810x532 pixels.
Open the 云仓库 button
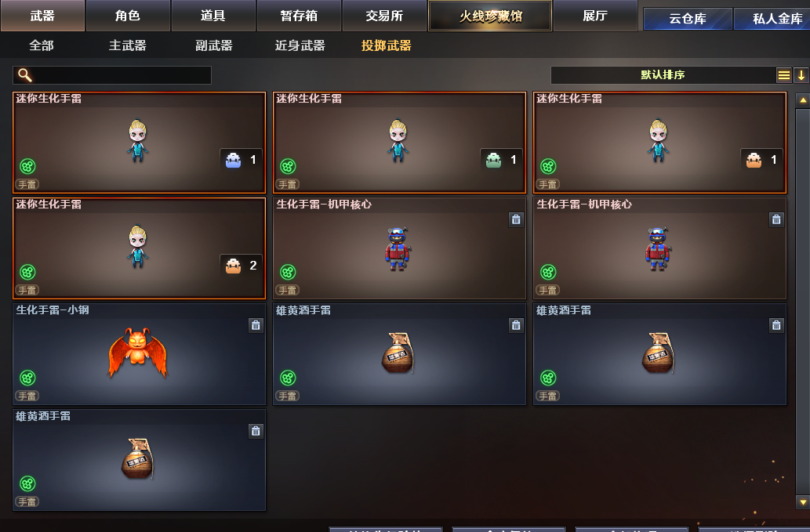coord(688,19)
